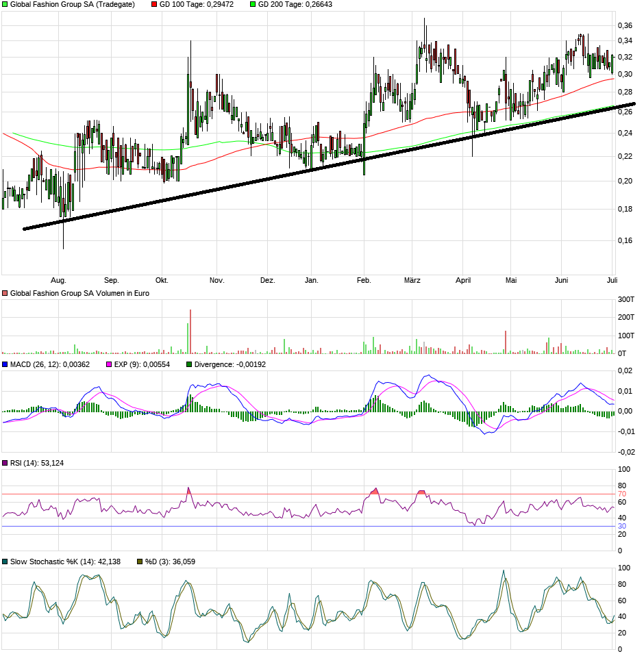Select the Global Fashion Group SA (Tradegate) label
This screenshot has width=644, height=656.
[x=73, y=5]
